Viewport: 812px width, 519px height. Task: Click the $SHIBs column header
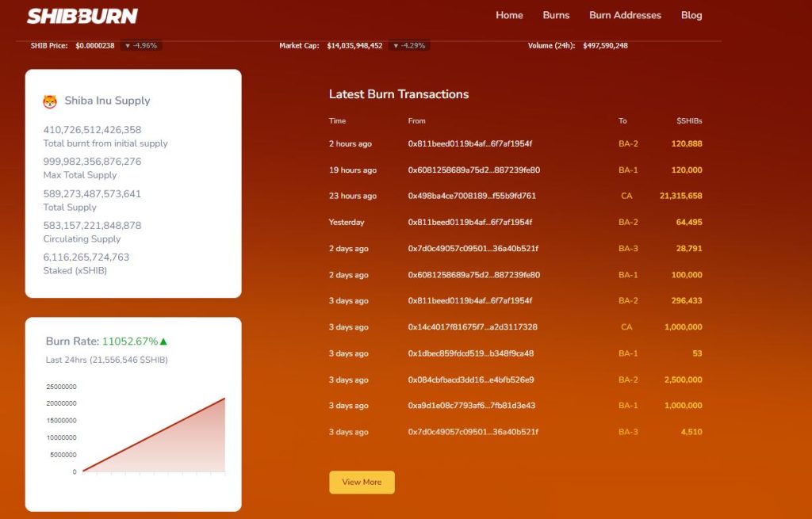tap(689, 121)
